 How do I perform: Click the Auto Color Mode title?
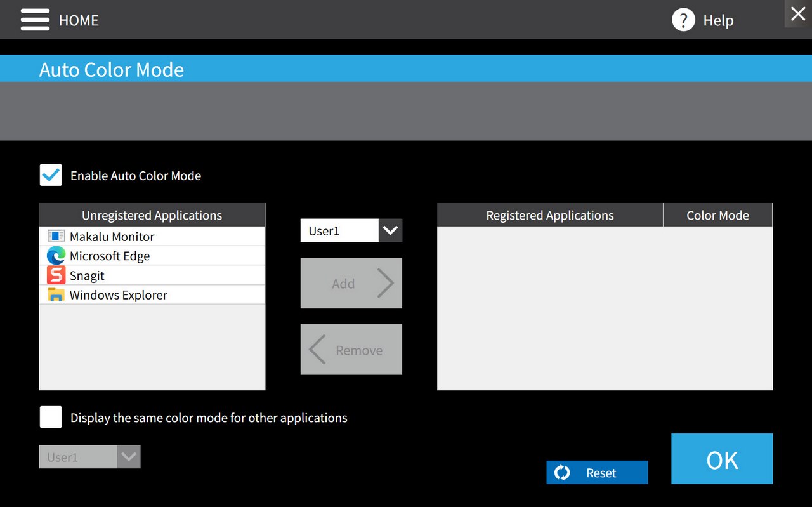pyautogui.click(x=112, y=69)
